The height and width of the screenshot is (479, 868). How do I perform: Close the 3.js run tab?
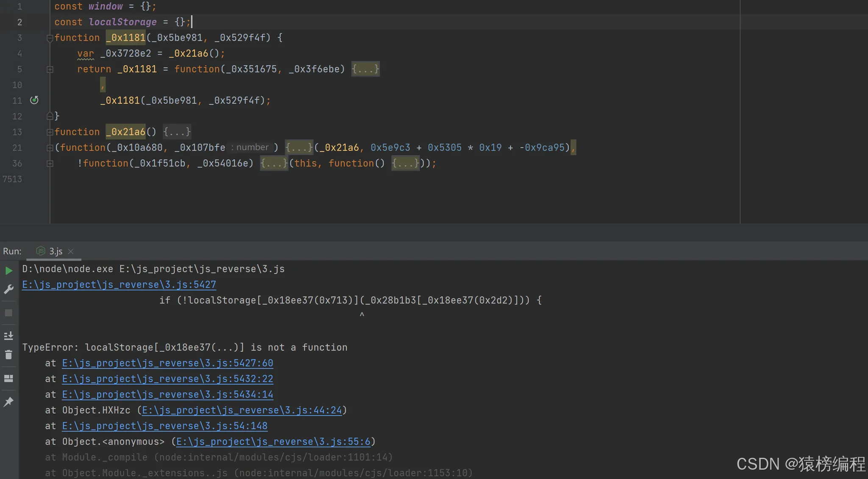pyautogui.click(x=71, y=252)
